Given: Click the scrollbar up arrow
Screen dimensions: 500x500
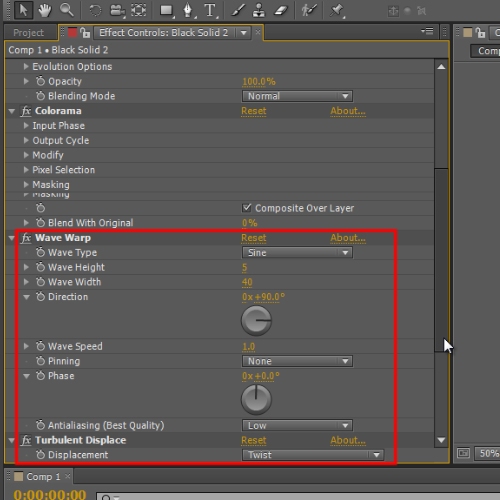Looking at the screenshot, I should tap(441, 67).
